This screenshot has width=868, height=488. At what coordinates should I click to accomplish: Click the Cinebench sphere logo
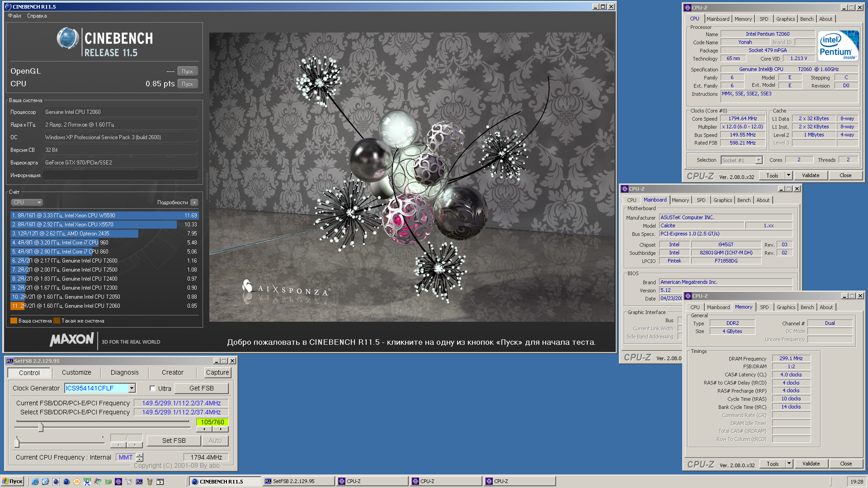(68, 38)
